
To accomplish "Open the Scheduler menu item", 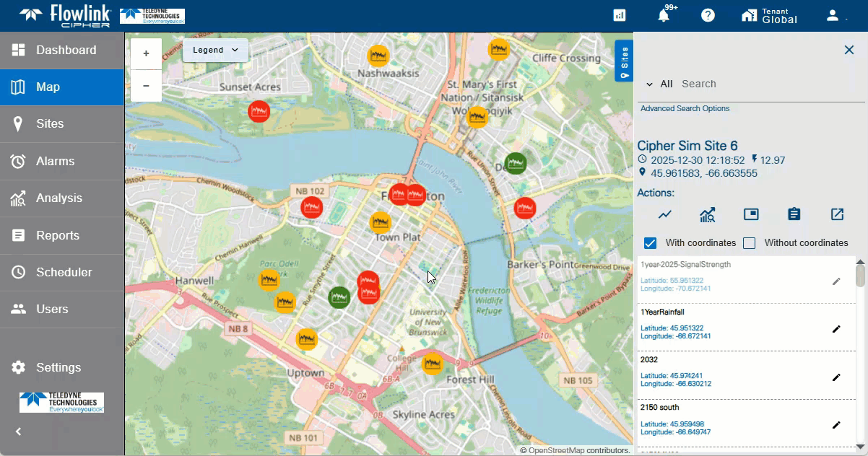I will (64, 272).
